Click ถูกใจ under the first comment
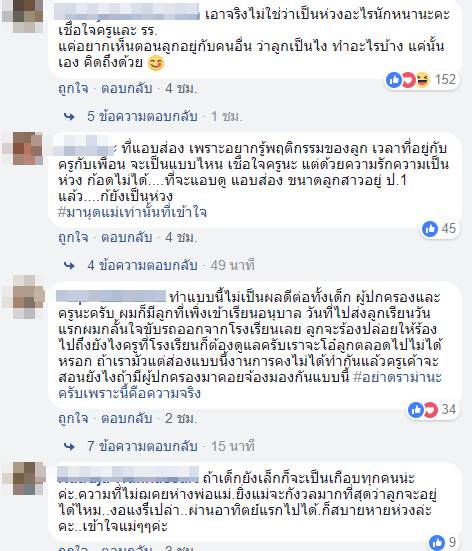Screen dimensions: 472x551 [x=73, y=89]
